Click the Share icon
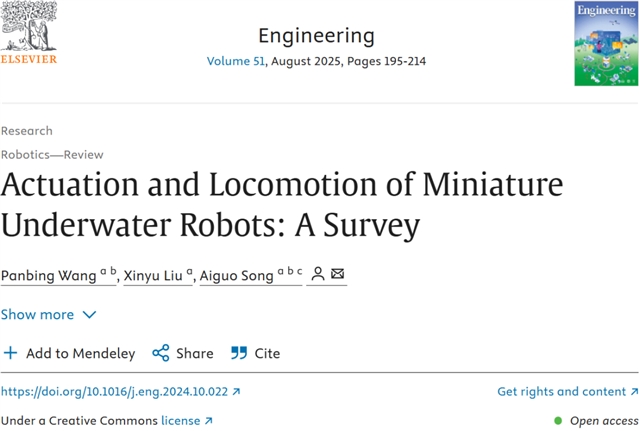The width and height of the screenshot is (639, 431). coord(160,353)
